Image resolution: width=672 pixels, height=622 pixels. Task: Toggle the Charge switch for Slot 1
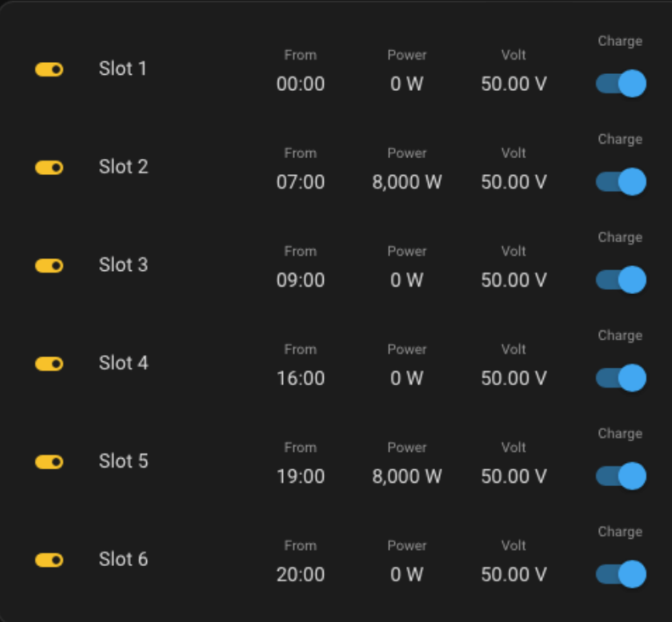pos(621,83)
